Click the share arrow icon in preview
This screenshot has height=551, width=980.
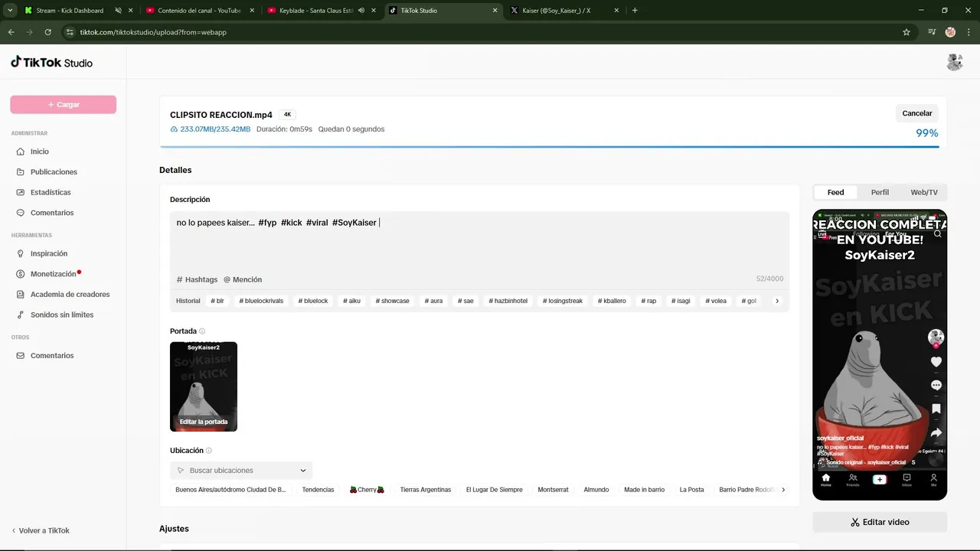[x=936, y=432]
